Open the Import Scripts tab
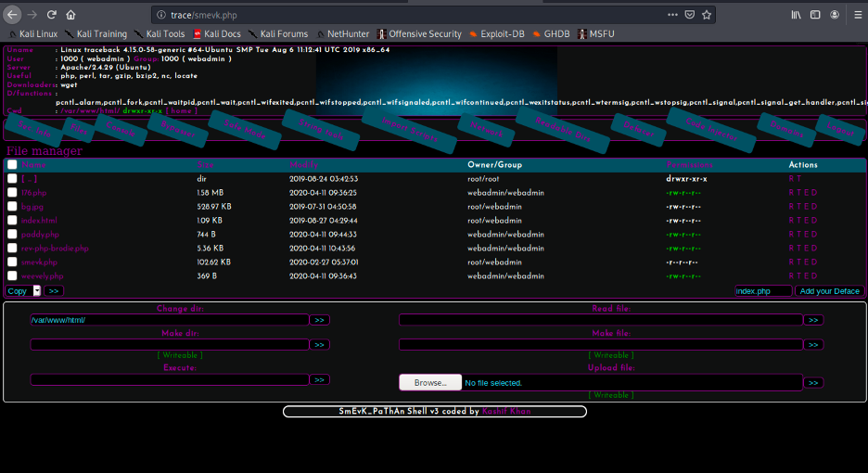The image size is (868, 473). tap(410, 130)
